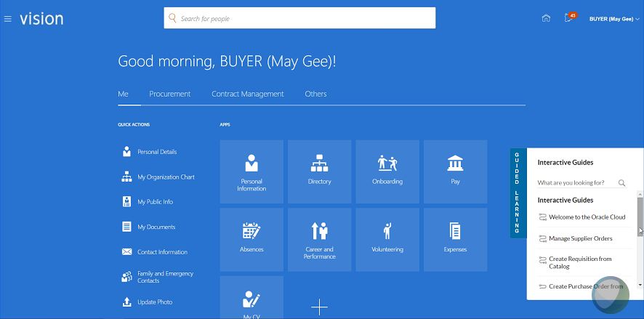Switch to the Contract Management tab

tap(247, 94)
